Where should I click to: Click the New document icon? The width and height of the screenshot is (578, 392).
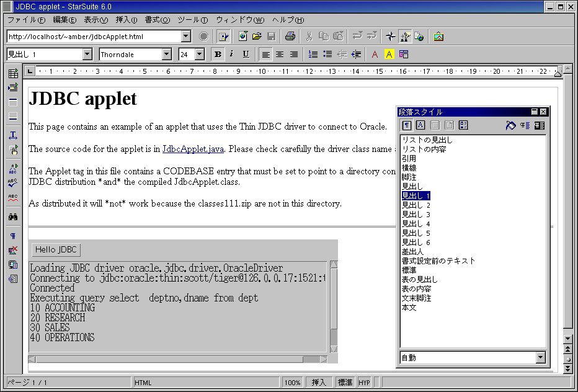pyautogui.click(x=242, y=36)
